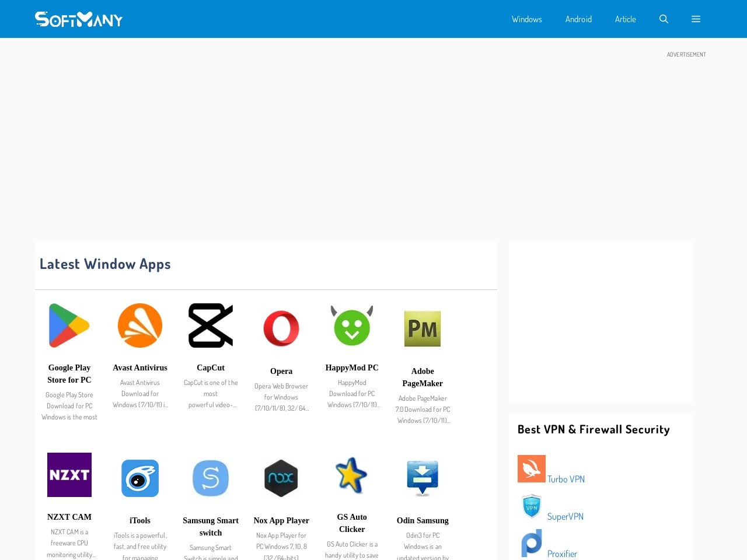Open the search magnifier icon
The image size is (747, 560).
[664, 19]
